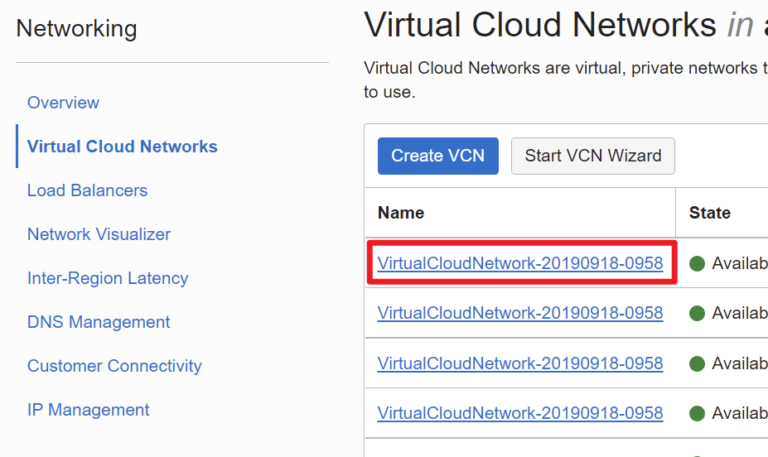This screenshot has width=768, height=457.
Task: Open the fourth VirtualCloudNetwork-20190918-0958 link
Action: pos(520,413)
